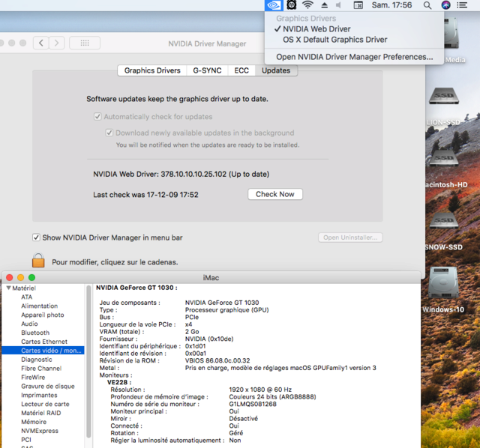480x448 pixels.
Task: Open Siri from menu bar
Action: [x=445, y=5]
